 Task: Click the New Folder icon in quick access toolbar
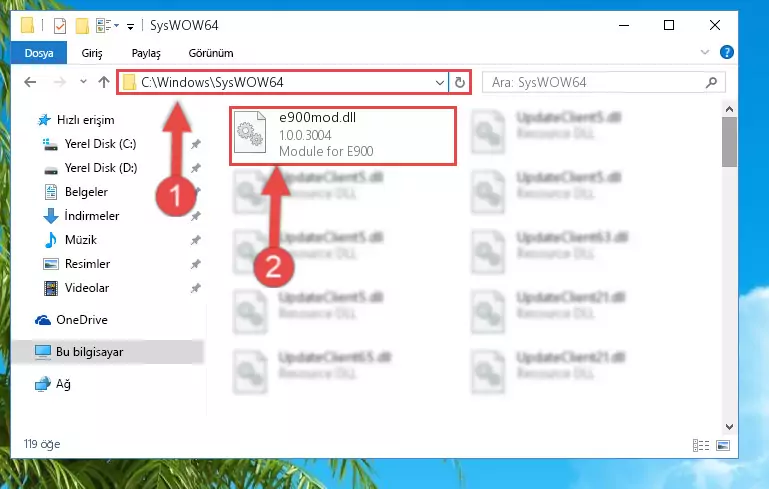click(x=82, y=26)
